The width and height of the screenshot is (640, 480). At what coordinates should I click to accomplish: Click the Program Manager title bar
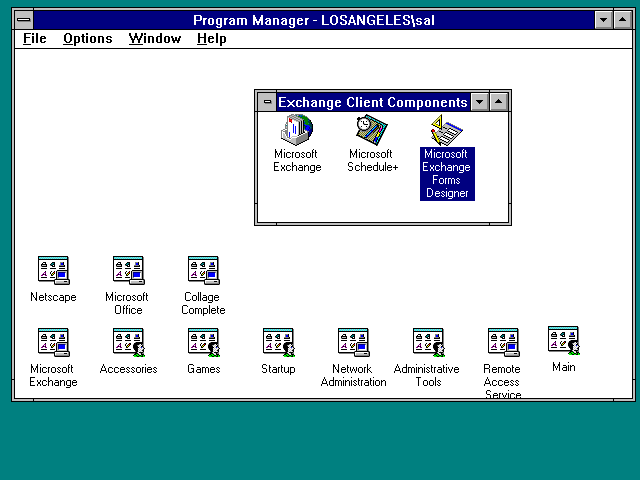314,20
